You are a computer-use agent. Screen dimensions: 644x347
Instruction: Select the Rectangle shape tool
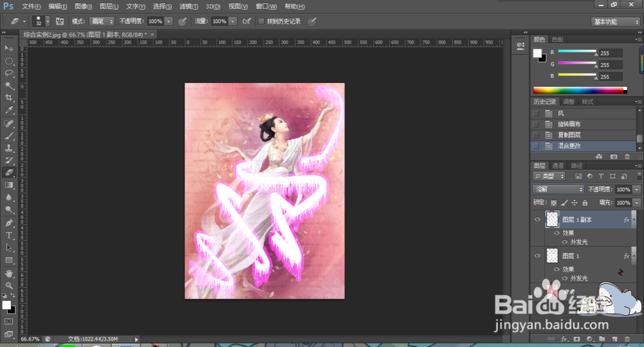pos(8,260)
